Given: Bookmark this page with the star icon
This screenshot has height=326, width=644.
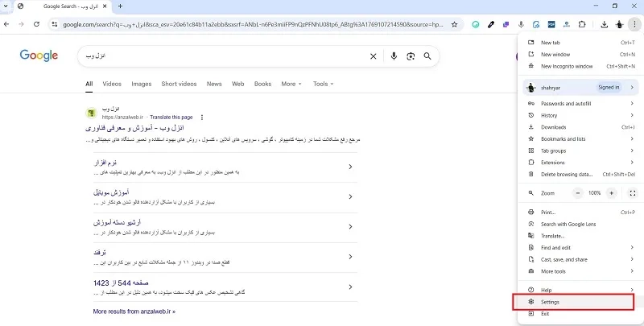Looking at the screenshot, I should click(454, 24).
